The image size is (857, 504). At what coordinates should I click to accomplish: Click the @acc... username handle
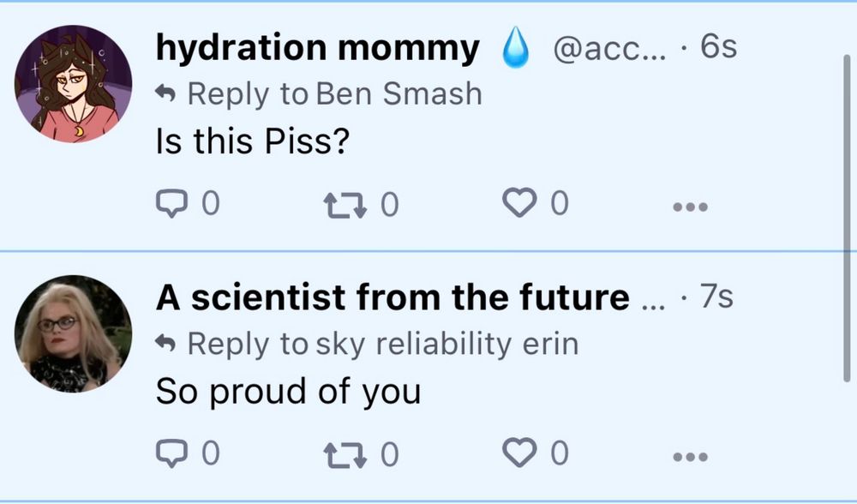click(x=610, y=50)
